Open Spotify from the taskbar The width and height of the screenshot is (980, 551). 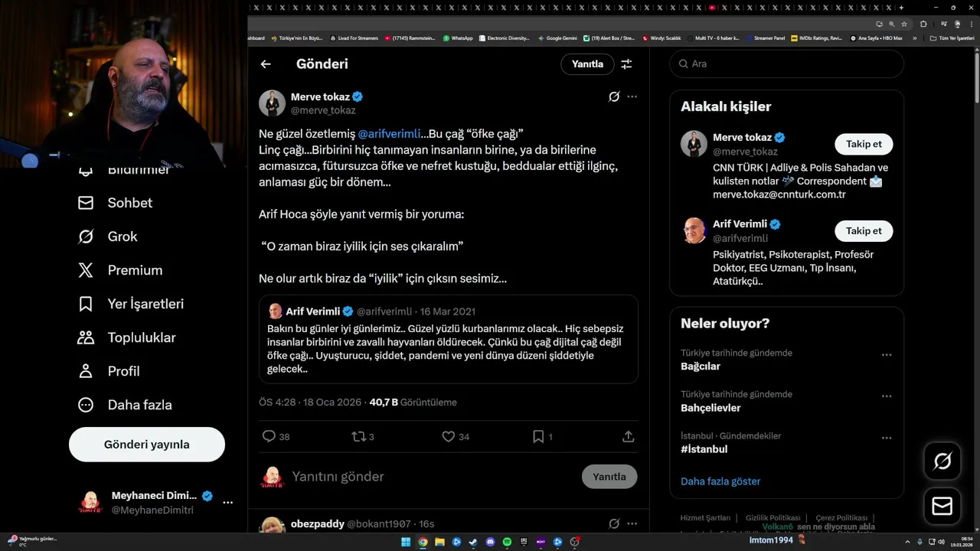click(x=507, y=542)
